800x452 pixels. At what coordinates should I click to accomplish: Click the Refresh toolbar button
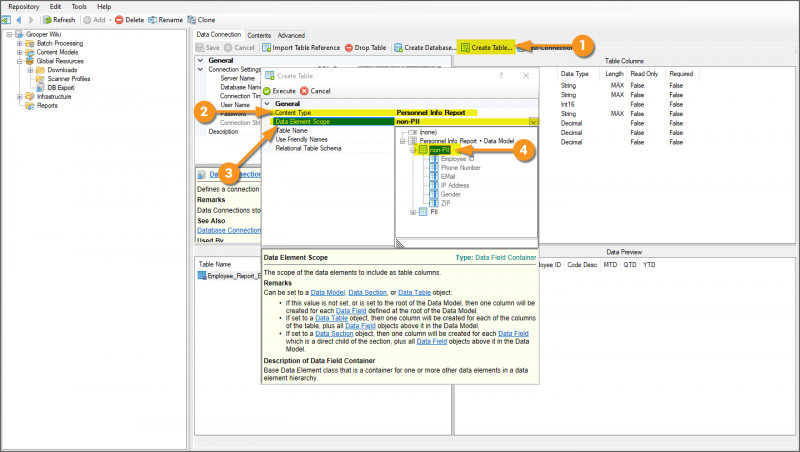(x=59, y=20)
